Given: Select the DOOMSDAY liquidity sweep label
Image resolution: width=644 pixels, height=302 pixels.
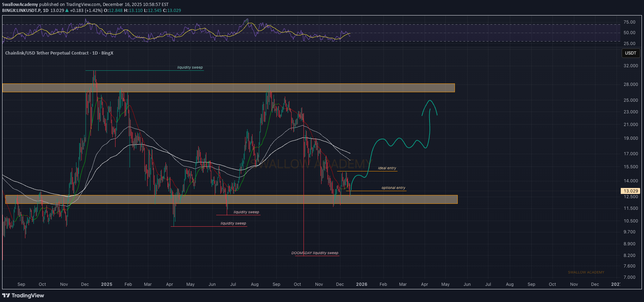Looking at the screenshot, I should (x=315, y=253).
